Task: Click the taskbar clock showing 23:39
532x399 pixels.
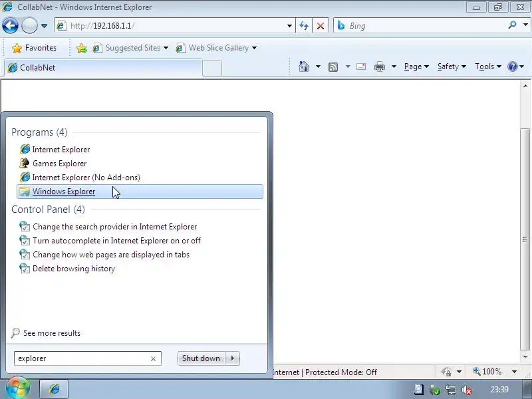Action: pos(499,390)
